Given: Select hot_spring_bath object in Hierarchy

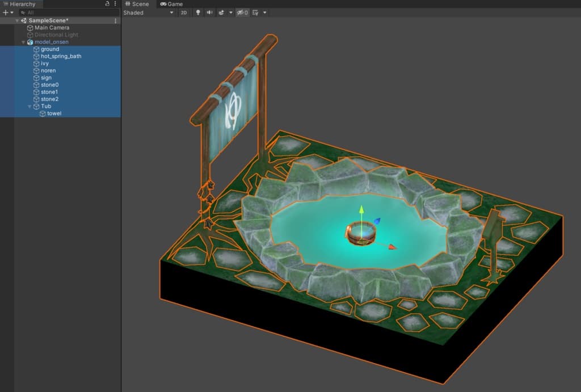Looking at the screenshot, I should (61, 56).
